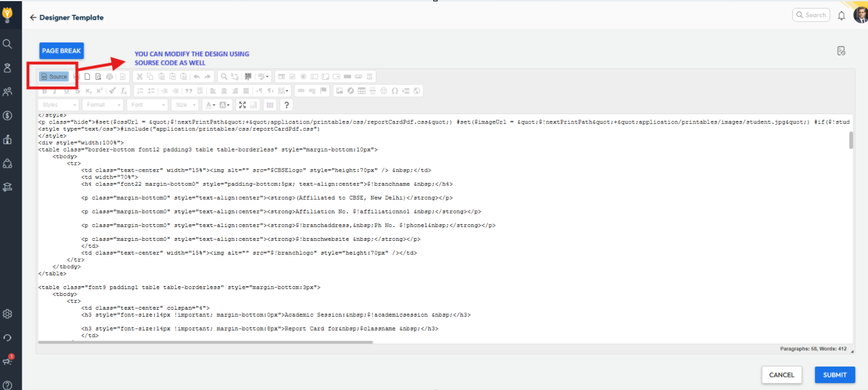Image resolution: width=868 pixels, height=390 pixels.
Task: Click the dollar sign fees icon in sidebar
Action: pos(7,115)
